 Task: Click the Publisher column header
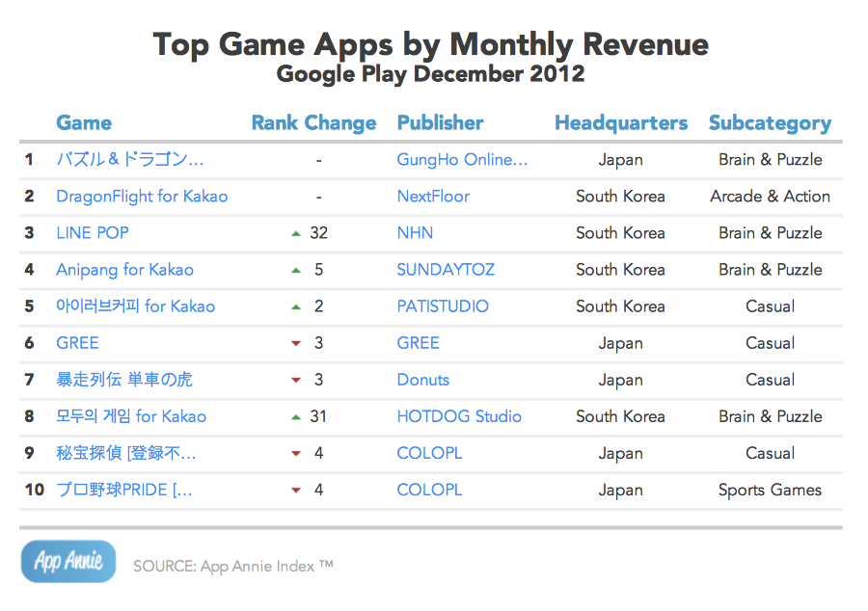click(x=440, y=122)
